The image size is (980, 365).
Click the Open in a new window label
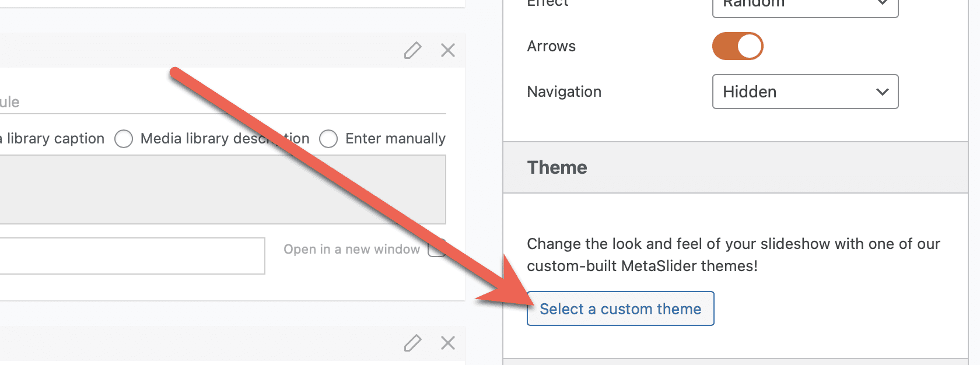[x=352, y=250]
